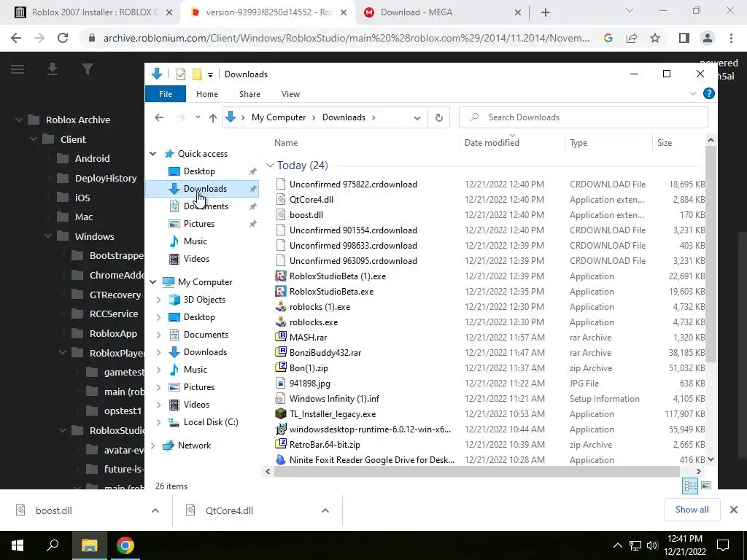Open Android folder in Roblox Archive tree

click(92, 158)
